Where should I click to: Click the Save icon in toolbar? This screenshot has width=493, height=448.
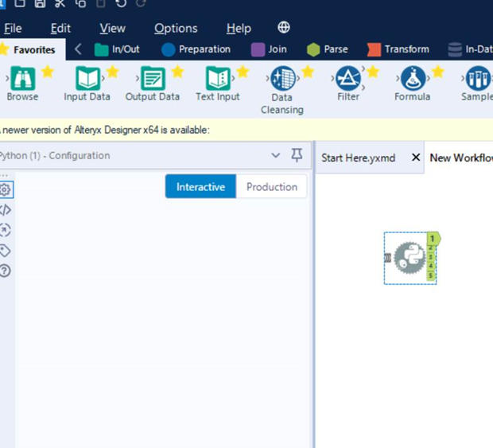click(40, 3)
